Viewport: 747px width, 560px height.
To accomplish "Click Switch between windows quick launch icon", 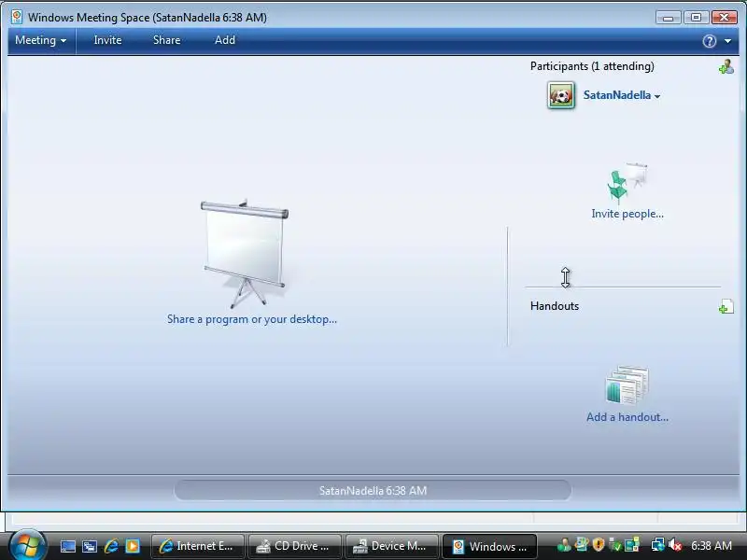I will click(90, 546).
